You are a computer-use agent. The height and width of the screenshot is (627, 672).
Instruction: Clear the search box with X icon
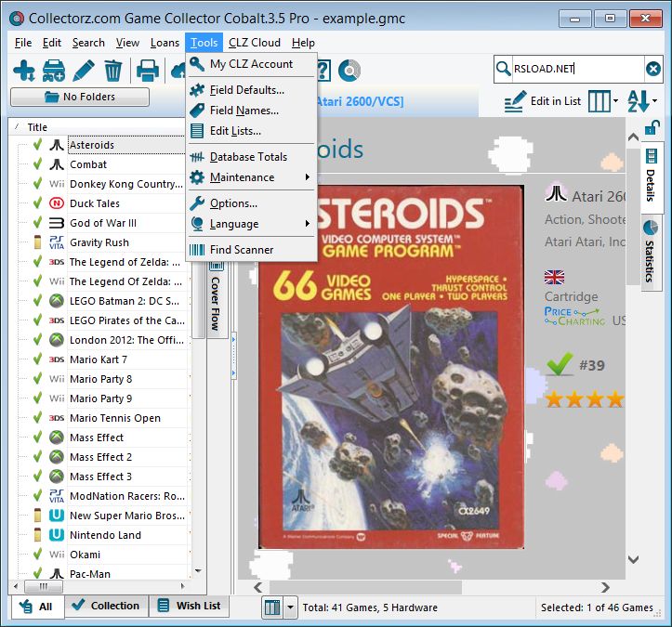[652, 69]
